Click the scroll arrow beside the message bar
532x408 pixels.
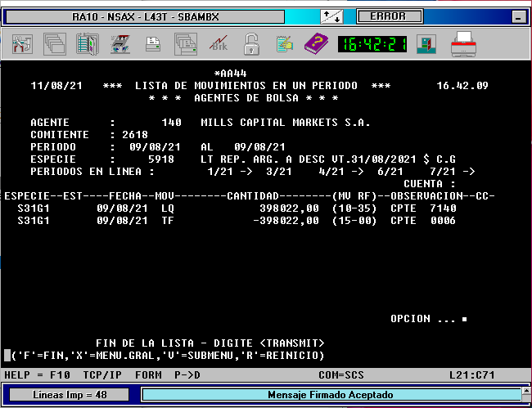527,391
